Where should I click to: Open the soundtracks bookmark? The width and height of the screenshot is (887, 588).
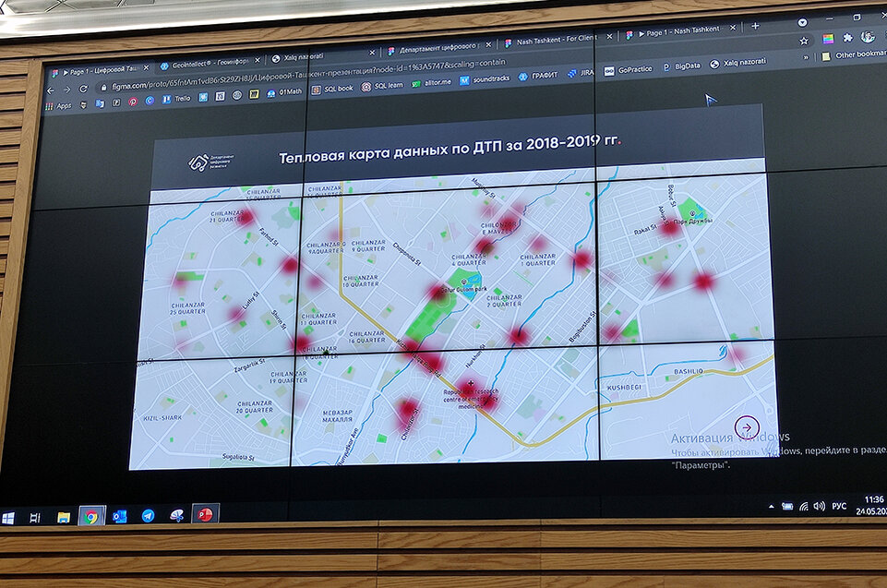[x=485, y=79]
